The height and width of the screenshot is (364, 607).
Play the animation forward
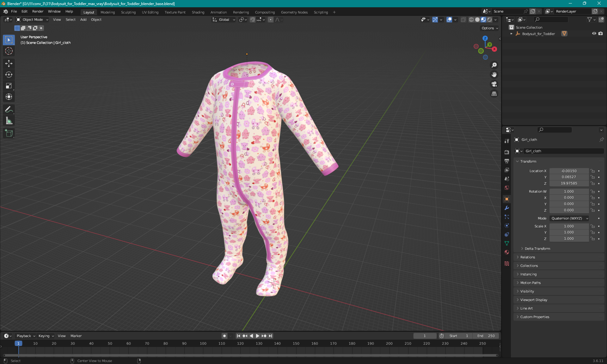[x=257, y=336]
